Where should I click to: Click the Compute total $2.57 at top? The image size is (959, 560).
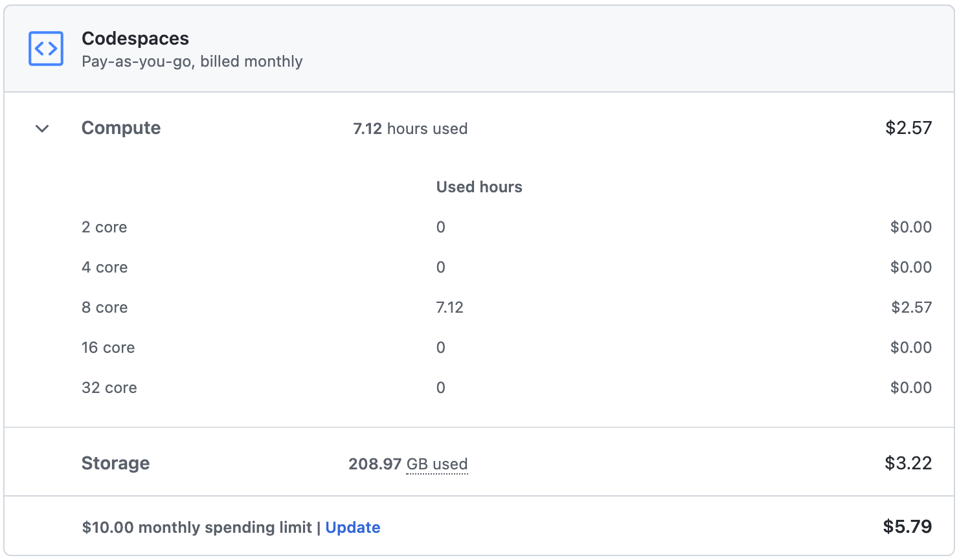[908, 128]
